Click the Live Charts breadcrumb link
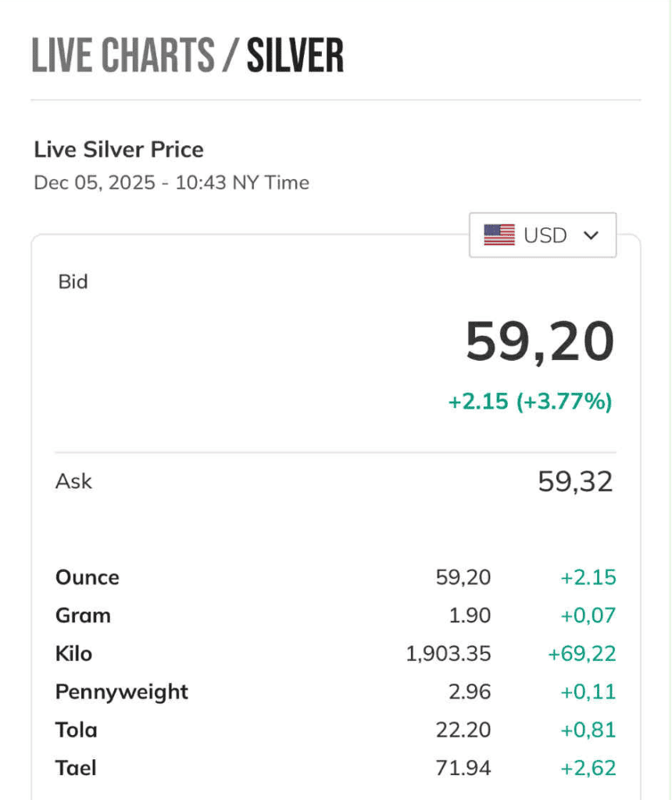 (x=123, y=55)
